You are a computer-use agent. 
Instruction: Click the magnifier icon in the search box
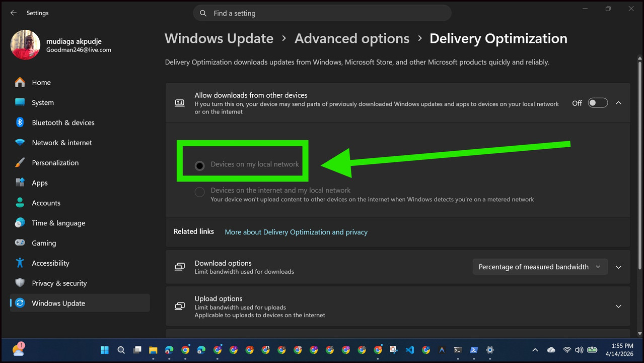(x=203, y=13)
